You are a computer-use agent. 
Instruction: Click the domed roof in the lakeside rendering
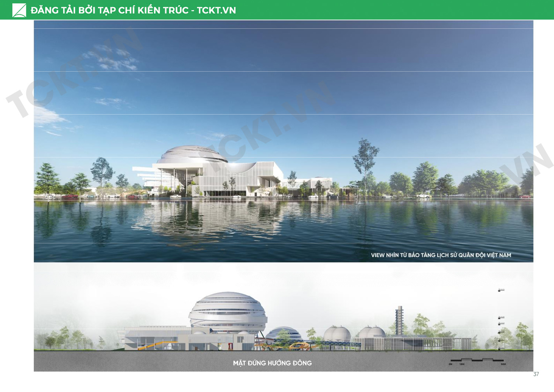pyautogui.click(x=192, y=154)
